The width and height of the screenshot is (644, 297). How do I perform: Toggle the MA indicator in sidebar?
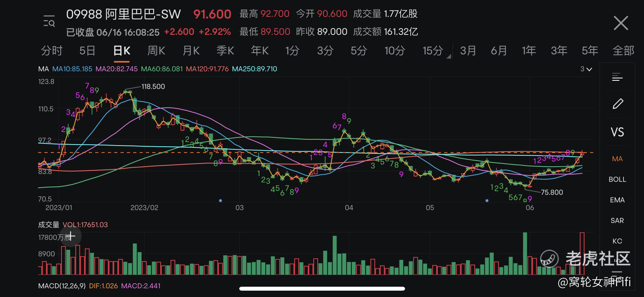click(x=617, y=159)
